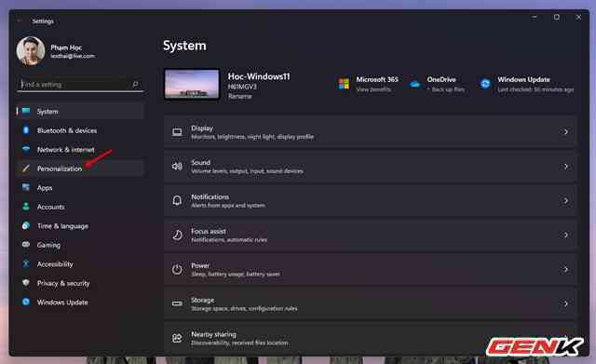
Task: Click the Display monitor icon
Action: [177, 132]
